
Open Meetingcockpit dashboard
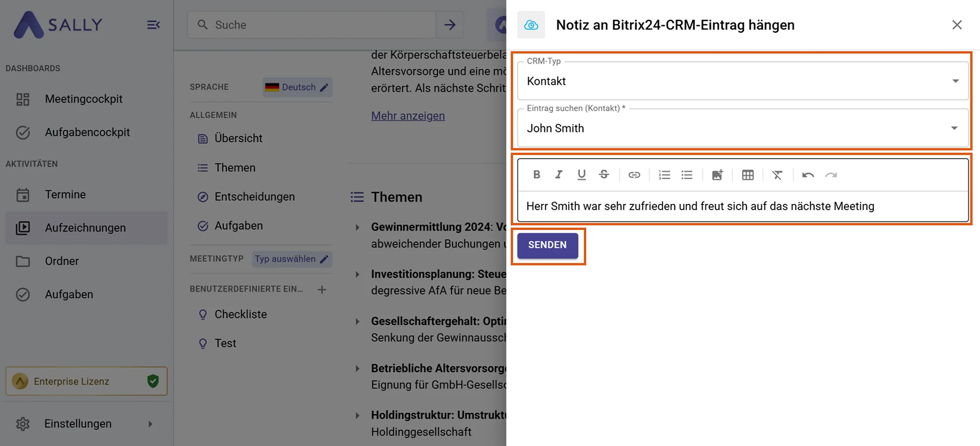click(87, 99)
